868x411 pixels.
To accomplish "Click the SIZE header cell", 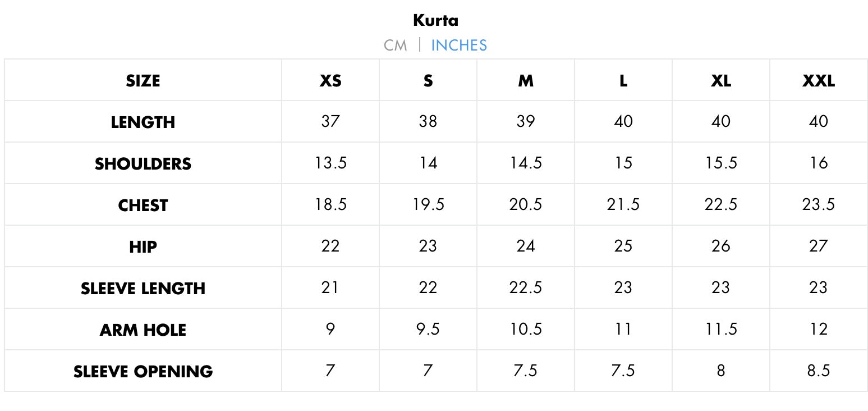I will click(143, 81).
